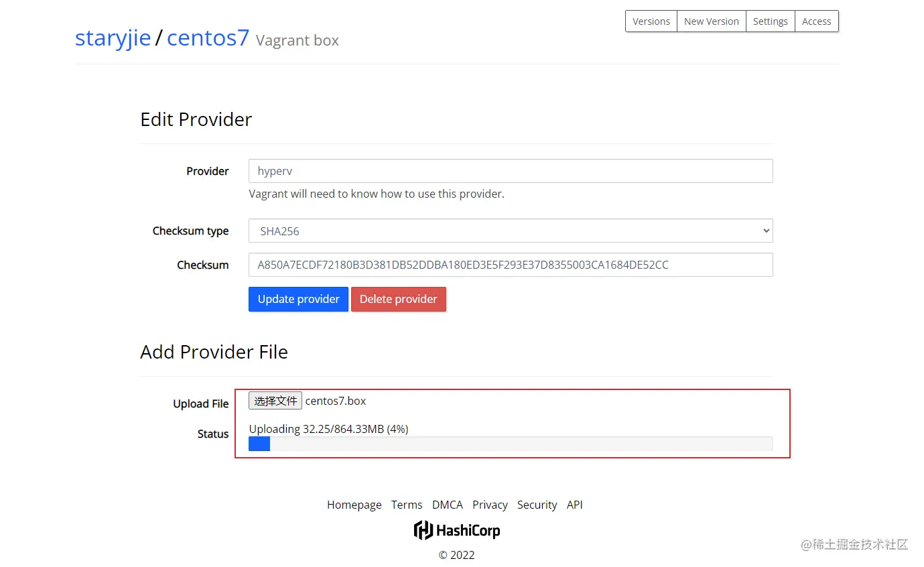
Task: Open the Homepage footer link
Action: click(x=354, y=505)
